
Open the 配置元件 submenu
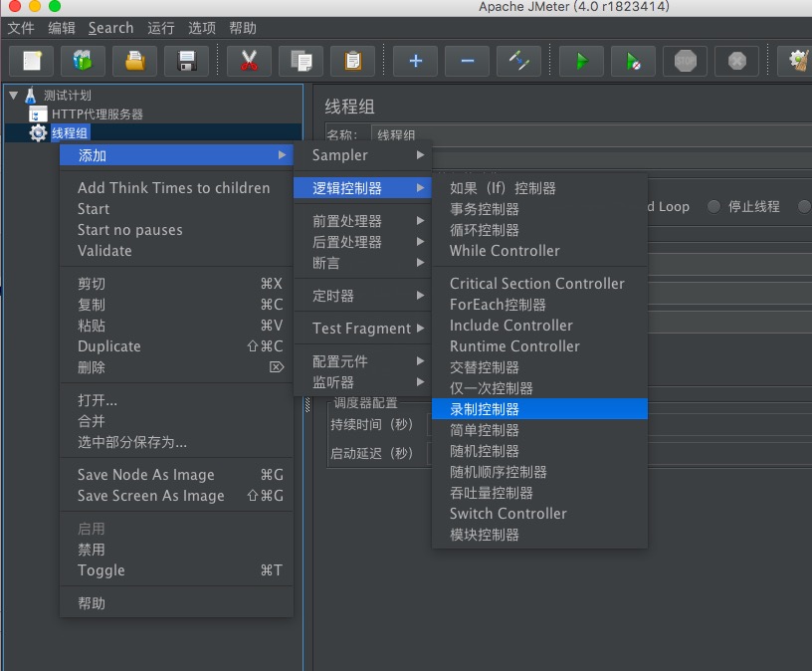362,361
